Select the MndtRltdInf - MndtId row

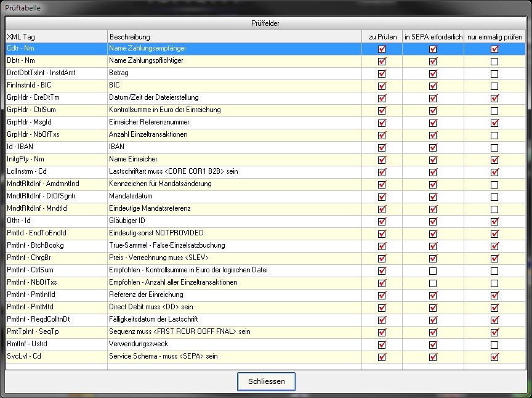coord(55,209)
